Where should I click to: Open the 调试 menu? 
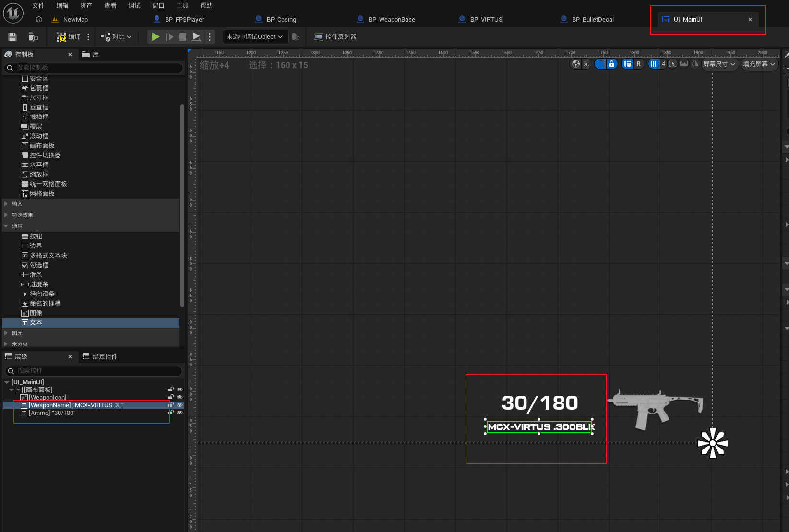134,6
